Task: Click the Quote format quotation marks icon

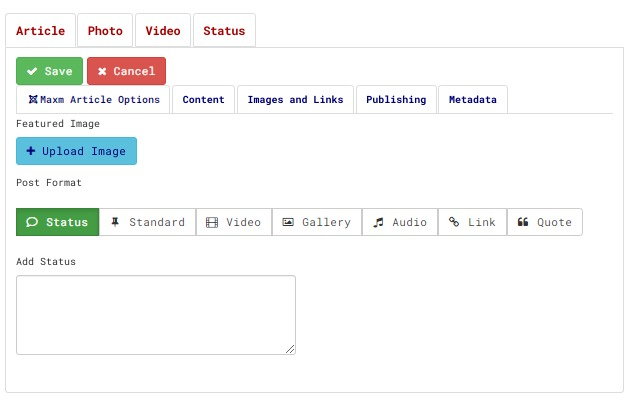Action: coord(523,222)
